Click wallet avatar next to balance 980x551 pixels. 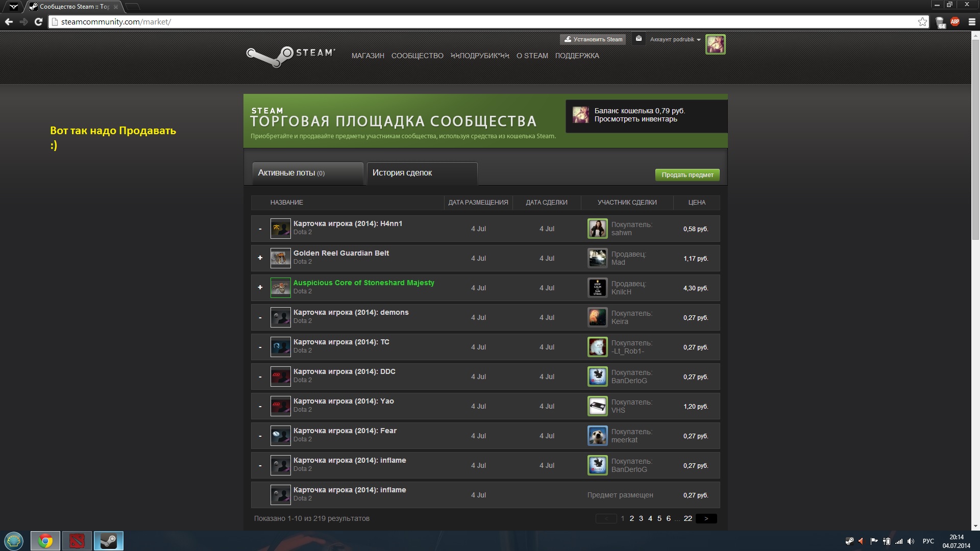[580, 115]
